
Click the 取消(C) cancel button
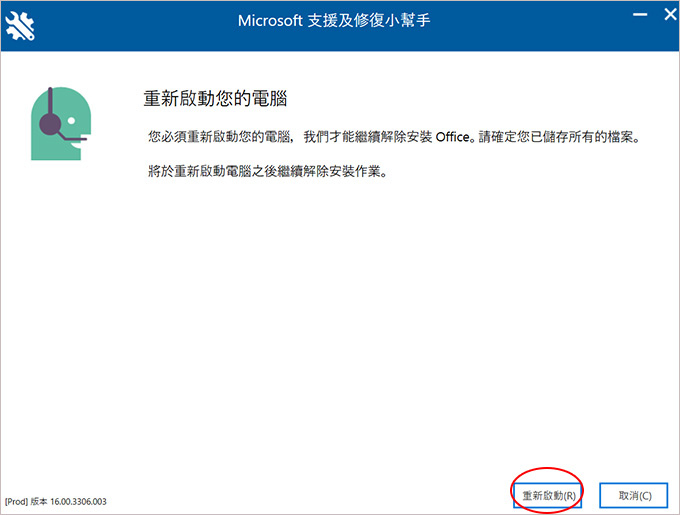point(634,495)
